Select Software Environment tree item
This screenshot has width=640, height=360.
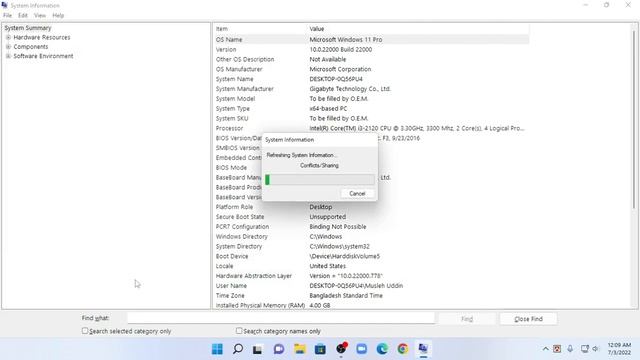coord(43,56)
